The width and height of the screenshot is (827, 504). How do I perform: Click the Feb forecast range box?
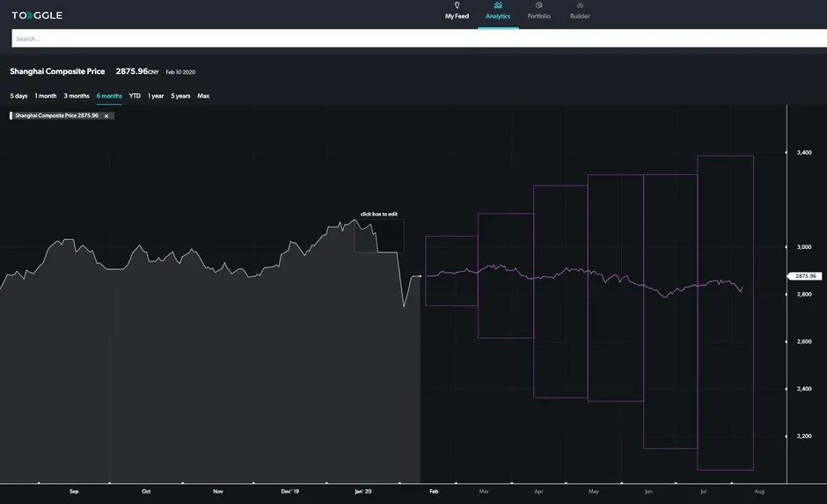[x=451, y=271]
